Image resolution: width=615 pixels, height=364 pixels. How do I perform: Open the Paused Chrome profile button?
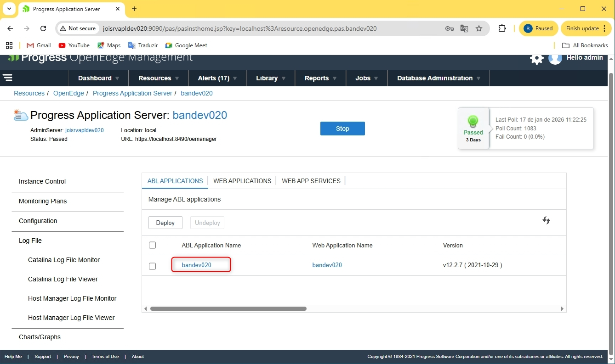(539, 28)
